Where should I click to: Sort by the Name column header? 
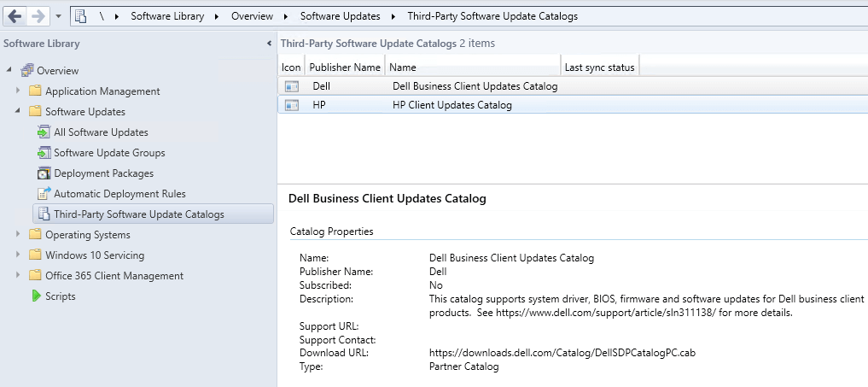pos(474,67)
